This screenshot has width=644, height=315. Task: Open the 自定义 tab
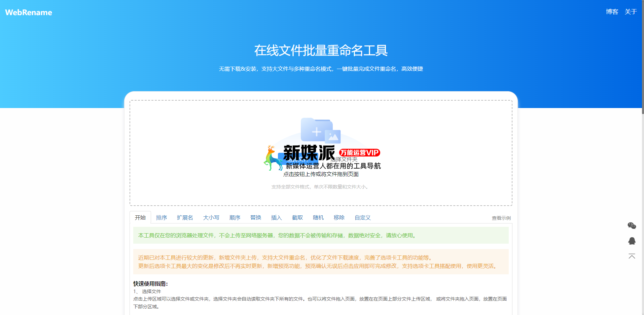[363, 217]
